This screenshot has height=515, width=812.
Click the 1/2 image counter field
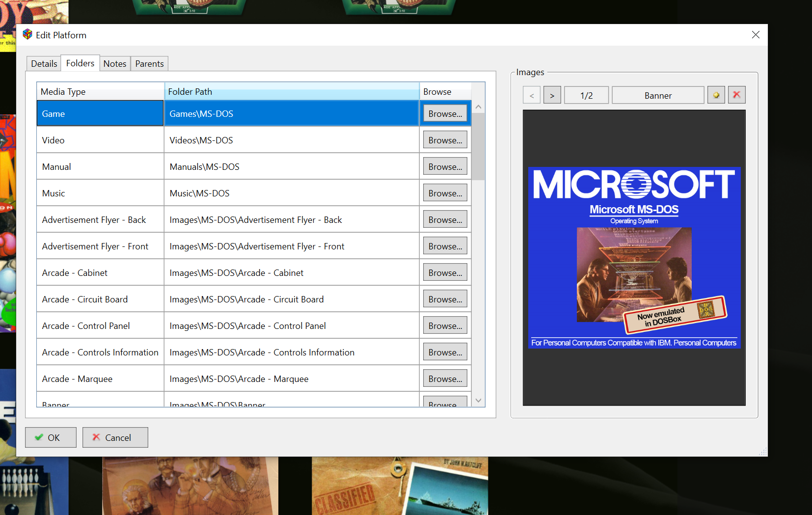[x=587, y=95]
